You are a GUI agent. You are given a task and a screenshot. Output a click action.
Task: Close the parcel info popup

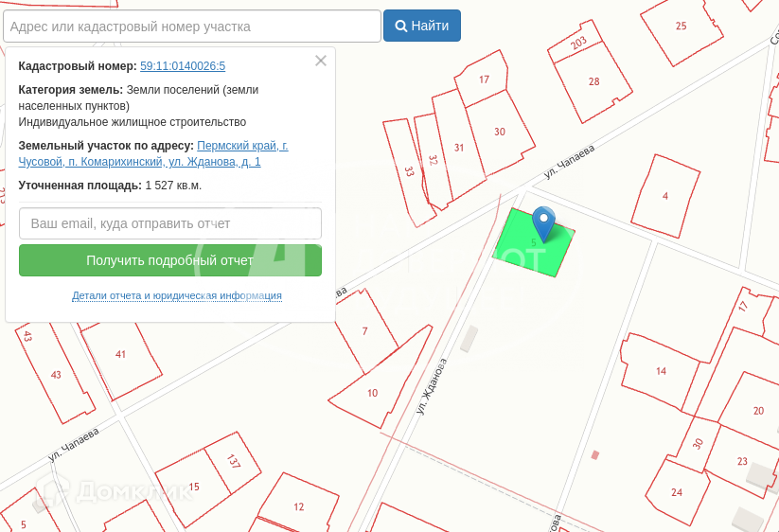pos(321,61)
